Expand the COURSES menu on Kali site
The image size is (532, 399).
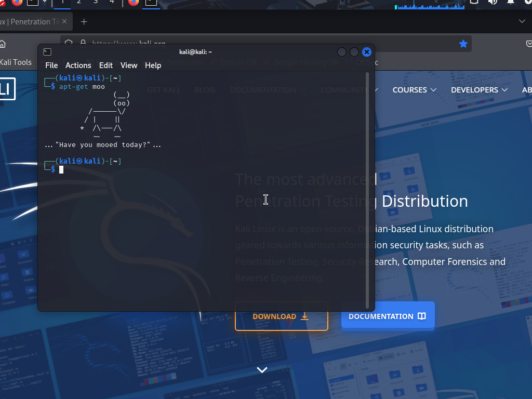click(414, 90)
